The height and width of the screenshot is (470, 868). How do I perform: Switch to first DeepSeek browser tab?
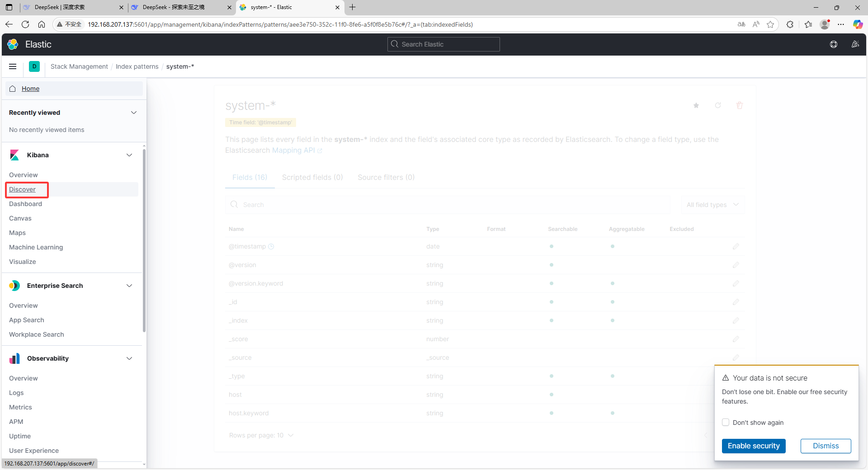72,7
